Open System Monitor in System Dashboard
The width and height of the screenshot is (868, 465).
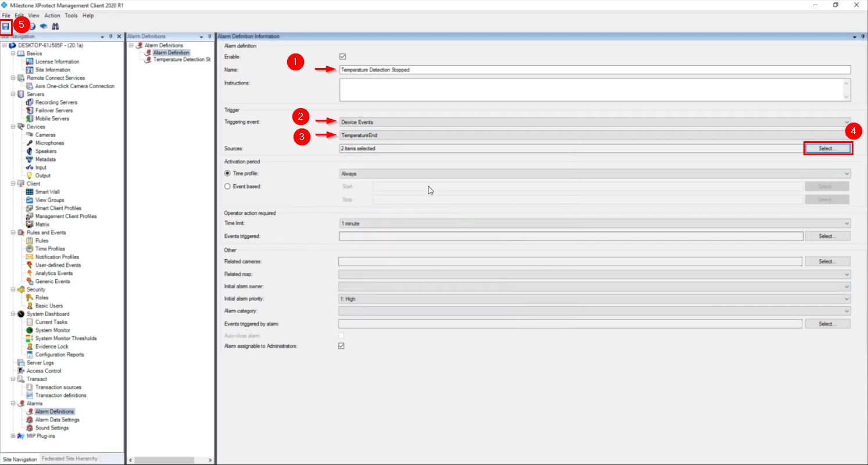click(52, 330)
